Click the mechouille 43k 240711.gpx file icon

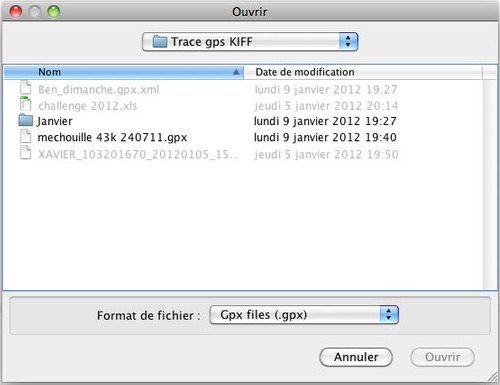[26, 136]
